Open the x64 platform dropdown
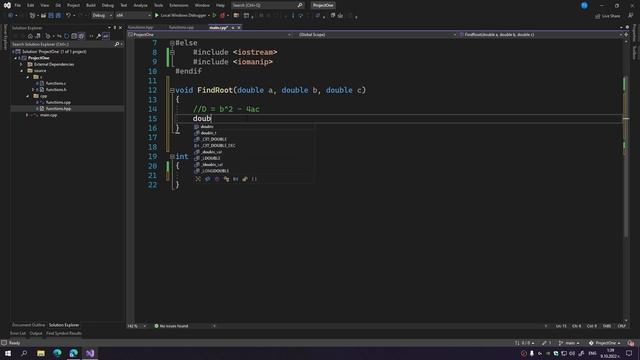Image resolution: width=640 pixels, height=360 pixels. pyautogui.click(x=133, y=16)
